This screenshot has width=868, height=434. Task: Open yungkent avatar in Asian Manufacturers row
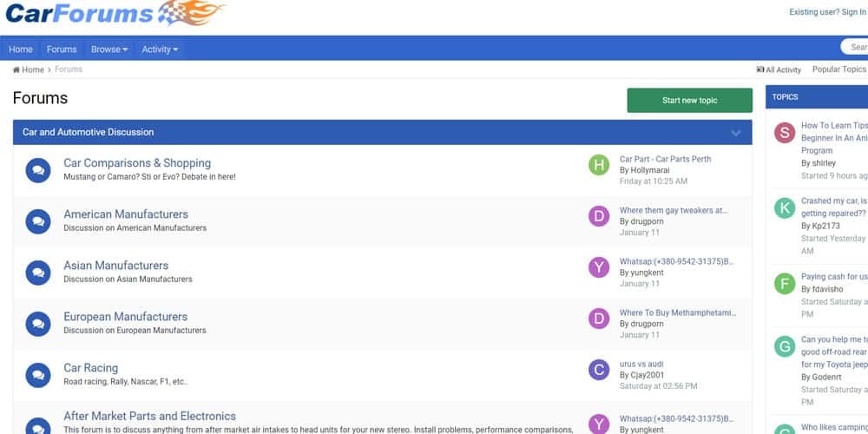pos(599,267)
